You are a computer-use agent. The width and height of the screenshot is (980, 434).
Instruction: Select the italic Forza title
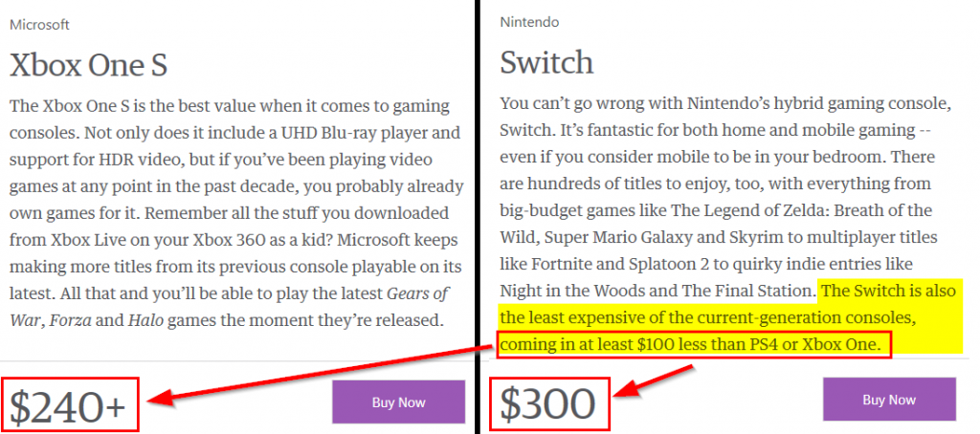click(x=71, y=319)
